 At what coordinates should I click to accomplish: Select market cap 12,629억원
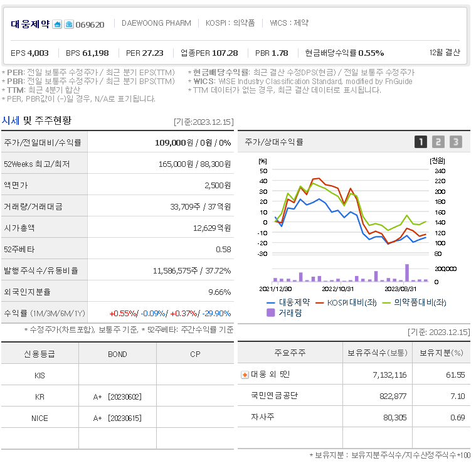(212, 228)
